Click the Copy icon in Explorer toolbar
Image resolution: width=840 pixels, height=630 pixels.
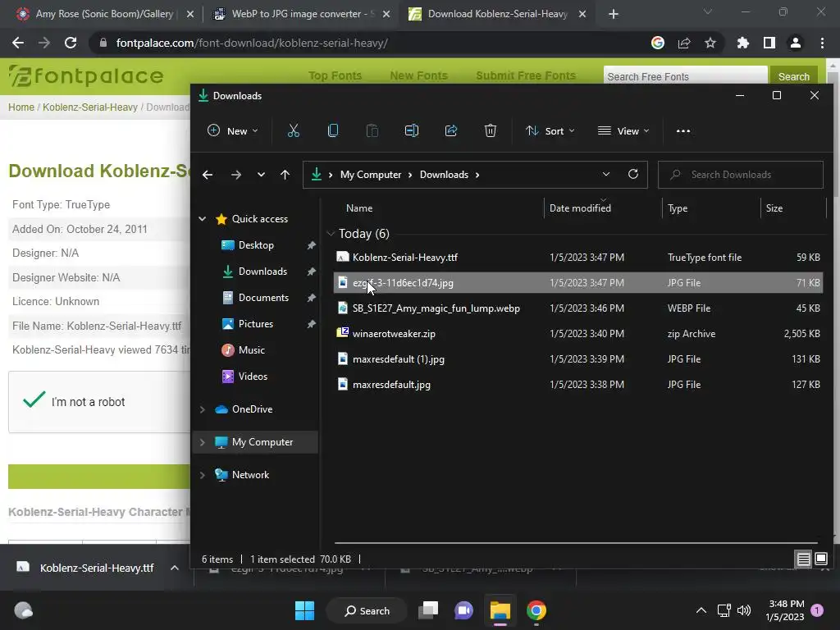click(333, 130)
